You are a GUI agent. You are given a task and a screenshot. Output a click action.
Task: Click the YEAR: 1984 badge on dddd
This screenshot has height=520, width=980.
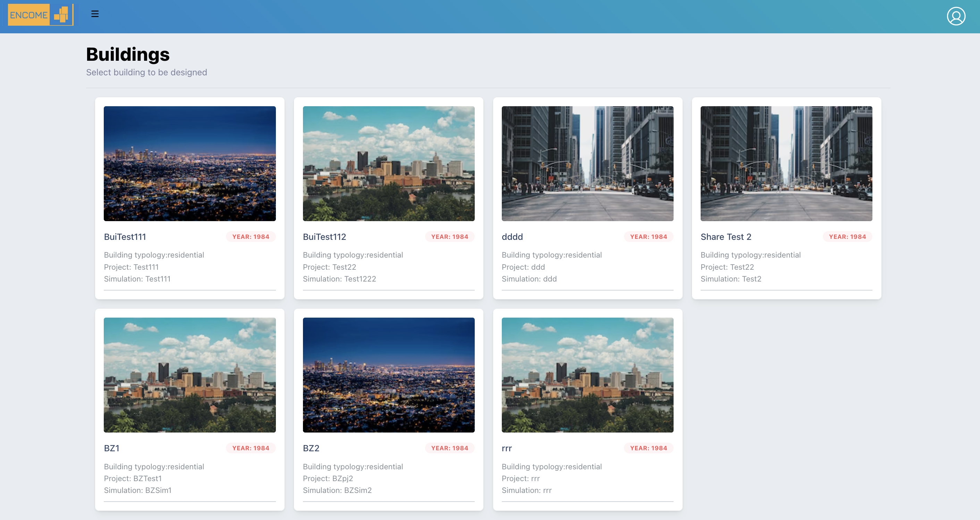[x=649, y=237]
